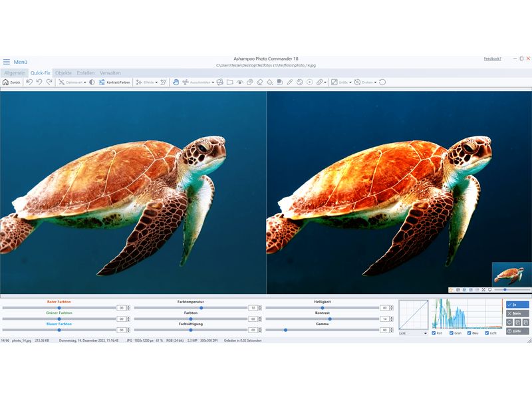Select the paint bucket fill icon

click(x=270, y=82)
